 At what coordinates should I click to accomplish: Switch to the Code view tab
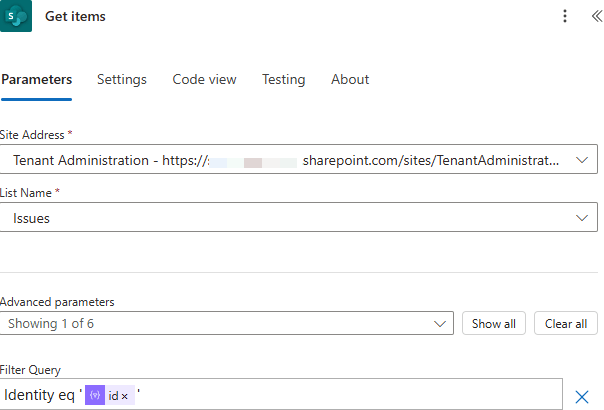pyautogui.click(x=204, y=80)
